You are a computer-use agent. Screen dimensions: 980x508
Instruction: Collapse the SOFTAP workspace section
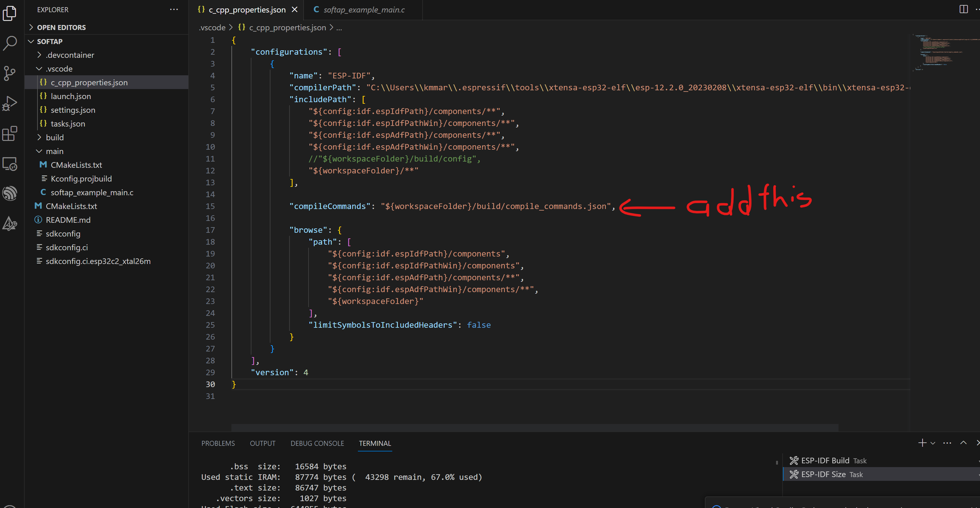(106, 42)
